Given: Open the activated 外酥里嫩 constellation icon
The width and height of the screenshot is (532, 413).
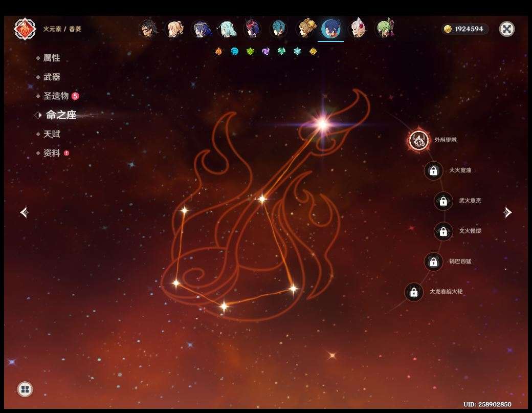Looking at the screenshot, I should [419, 140].
